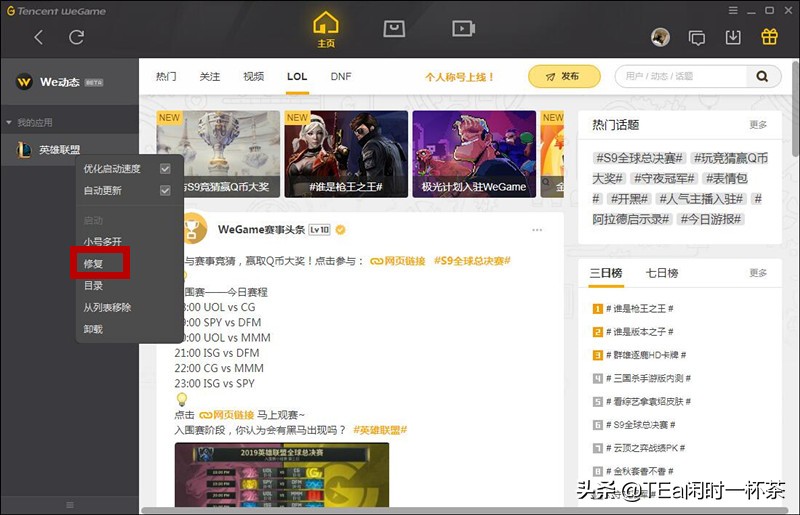Choose 从列表移除 in context menu

pos(108,307)
